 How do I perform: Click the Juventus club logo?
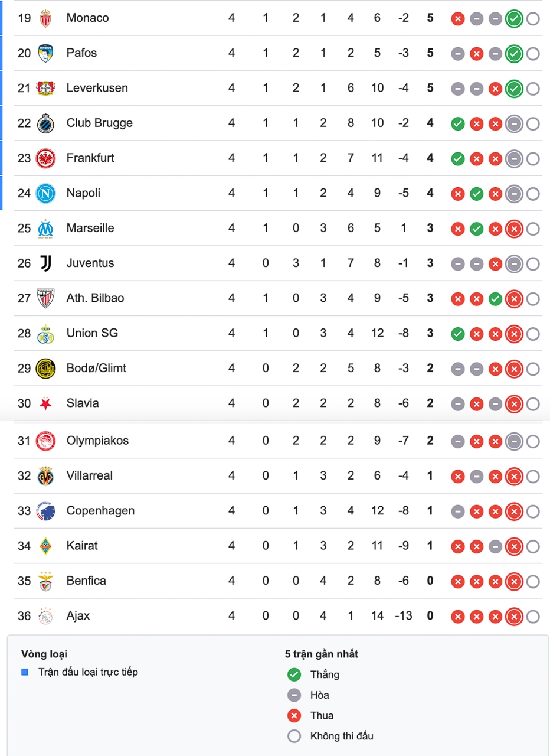[45, 263]
